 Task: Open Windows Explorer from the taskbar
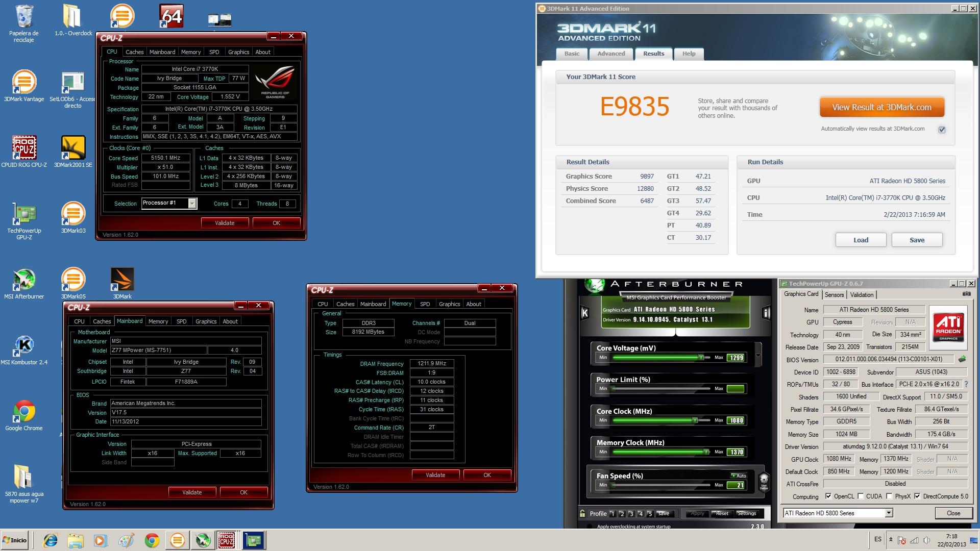tap(76, 540)
